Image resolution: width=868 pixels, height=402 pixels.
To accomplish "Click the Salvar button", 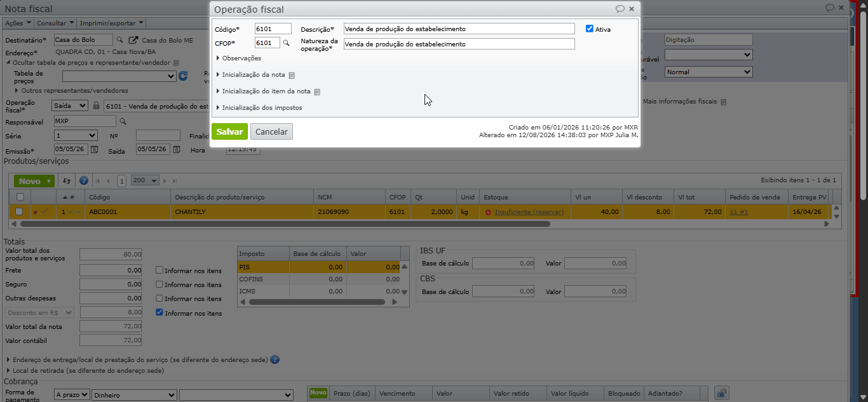I will 229,131.
